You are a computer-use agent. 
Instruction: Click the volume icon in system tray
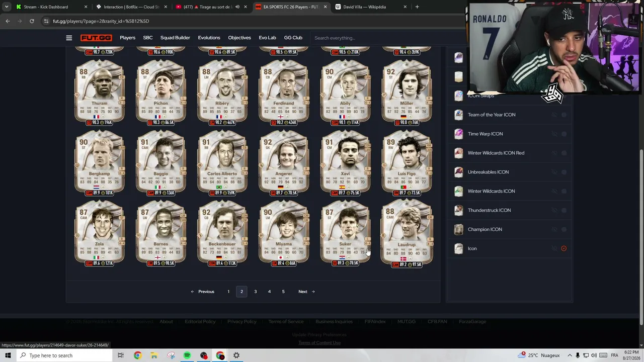(x=594, y=355)
